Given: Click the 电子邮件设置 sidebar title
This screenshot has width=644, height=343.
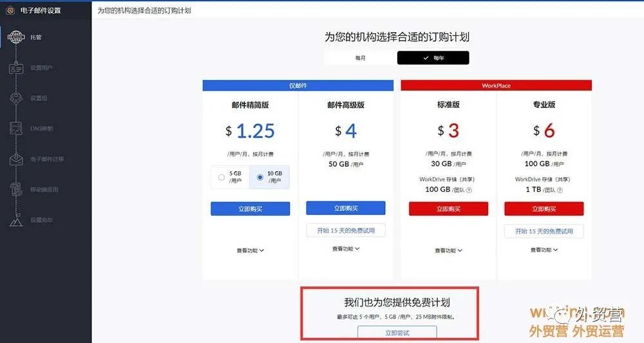Looking at the screenshot, I should [41, 11].
